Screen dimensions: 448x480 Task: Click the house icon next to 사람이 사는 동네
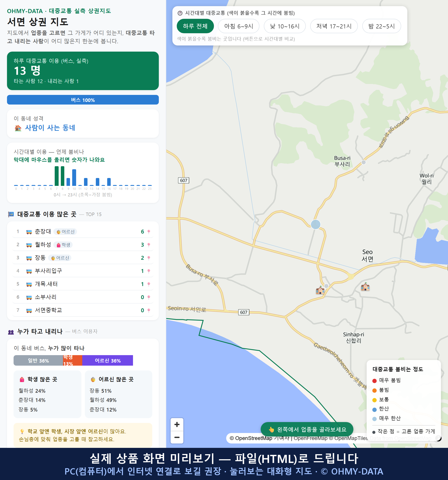pos(18,128)
